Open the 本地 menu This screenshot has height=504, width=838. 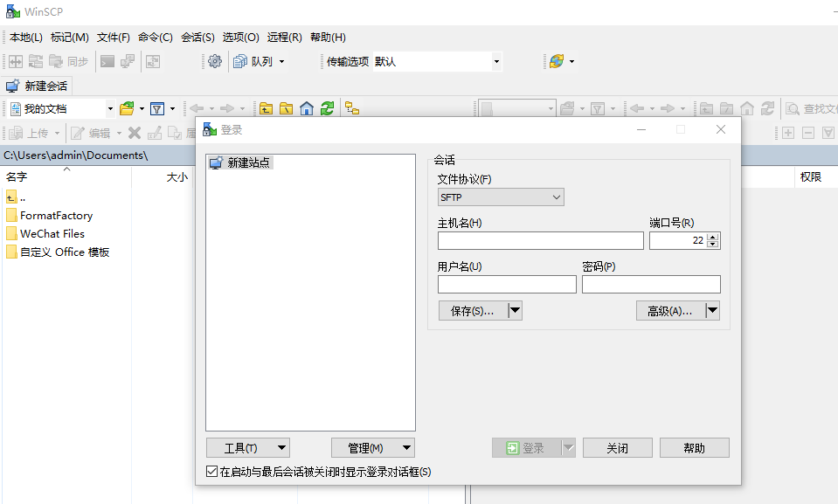25,38
